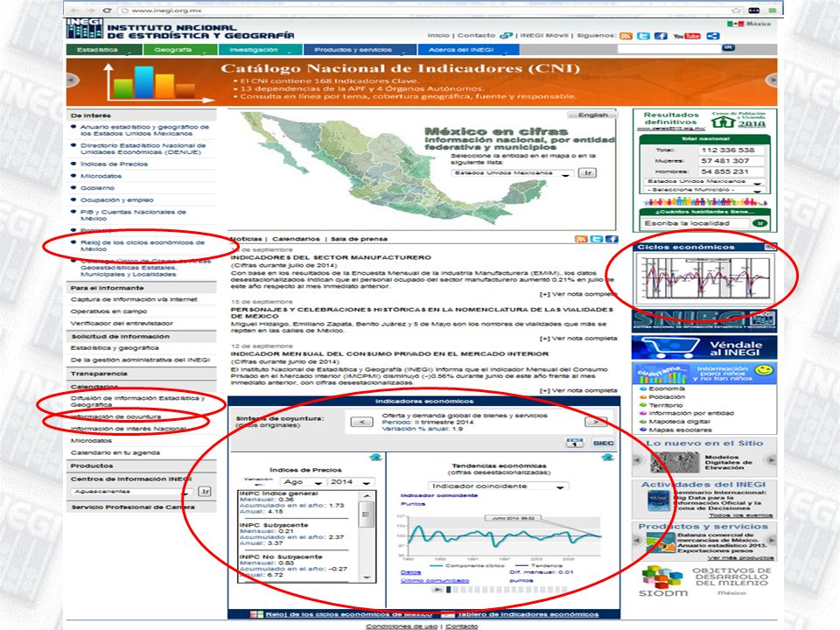Open the Estados Unidos Mexicanos dropdown by the map

point(512,173)
